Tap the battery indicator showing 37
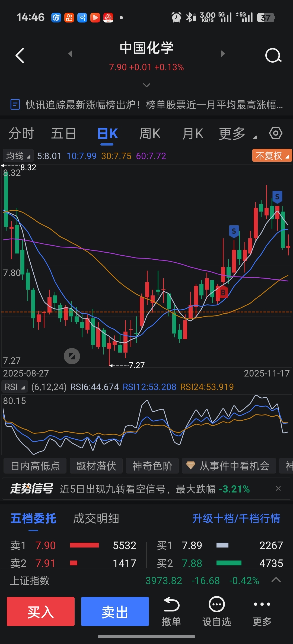 click(x=266, y=18)
